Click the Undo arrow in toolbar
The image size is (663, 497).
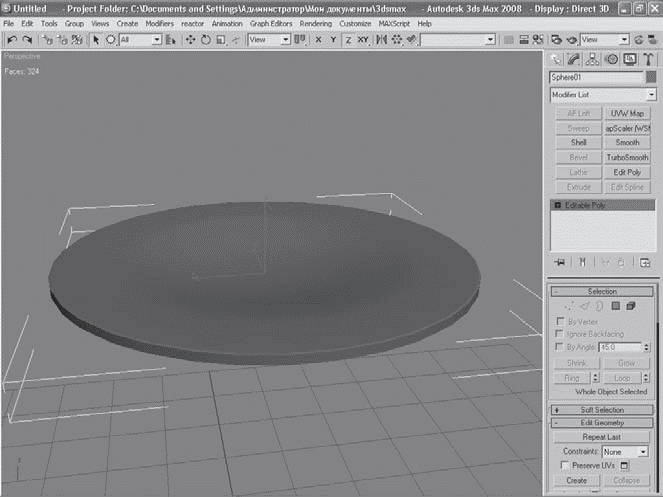click(x=11, y=40)
